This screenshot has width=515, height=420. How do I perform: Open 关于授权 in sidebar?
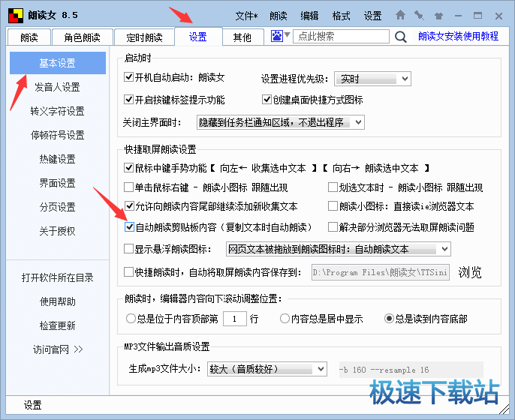58,231
